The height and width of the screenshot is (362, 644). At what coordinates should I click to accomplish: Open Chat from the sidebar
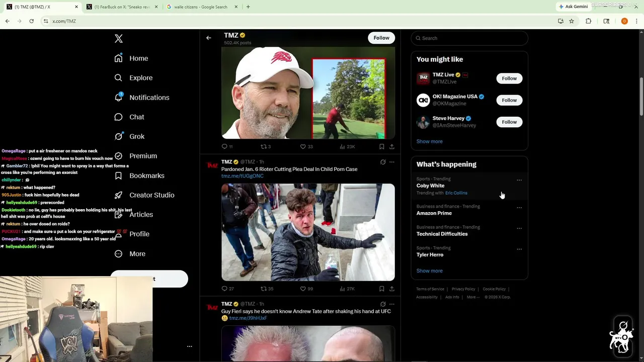129,117
